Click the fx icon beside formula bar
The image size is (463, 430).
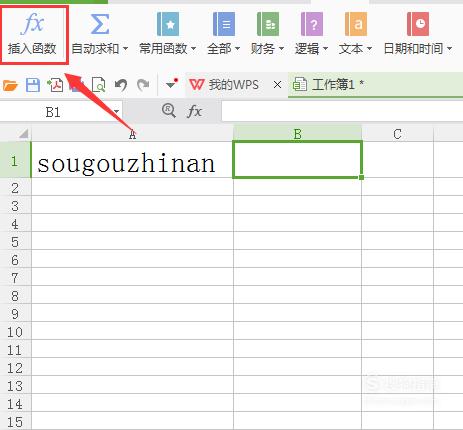[194, 111]
